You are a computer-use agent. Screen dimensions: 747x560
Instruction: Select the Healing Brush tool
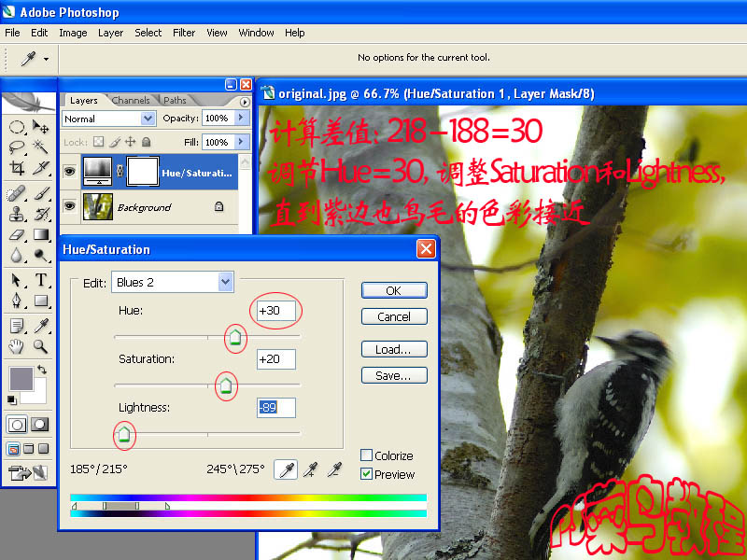pyautogui.click(x=17, y=194)
